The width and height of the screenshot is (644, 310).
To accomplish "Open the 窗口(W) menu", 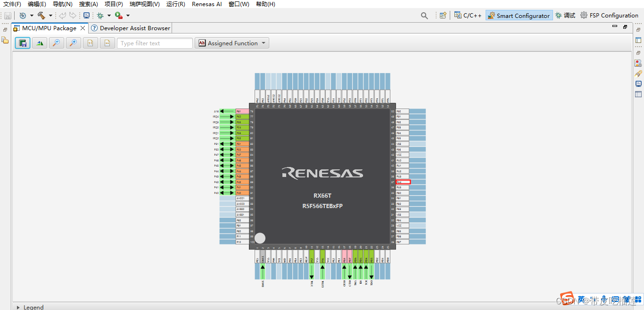I will pos(239,4).
